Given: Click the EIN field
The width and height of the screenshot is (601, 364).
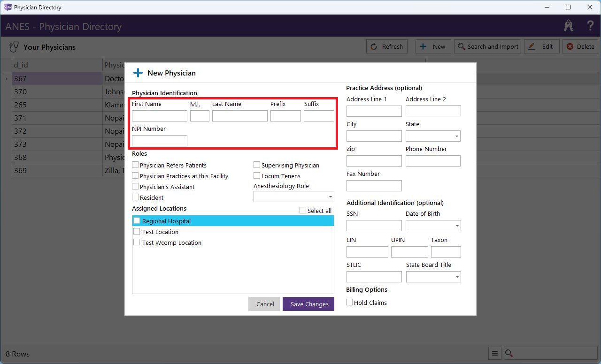Looking at the screenshot, I should pos(367,252).
